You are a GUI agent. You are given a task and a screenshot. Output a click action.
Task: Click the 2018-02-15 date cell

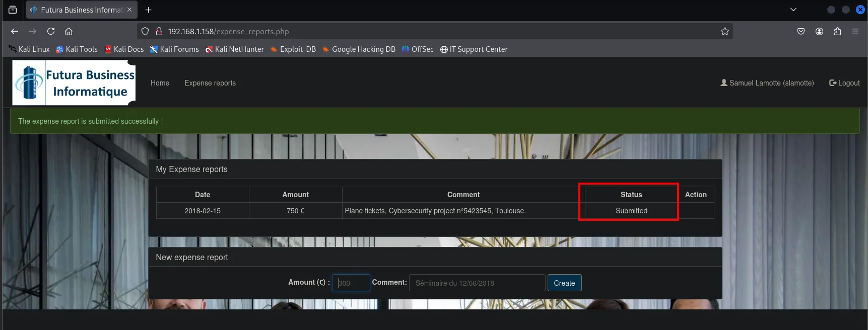[203, 211]
